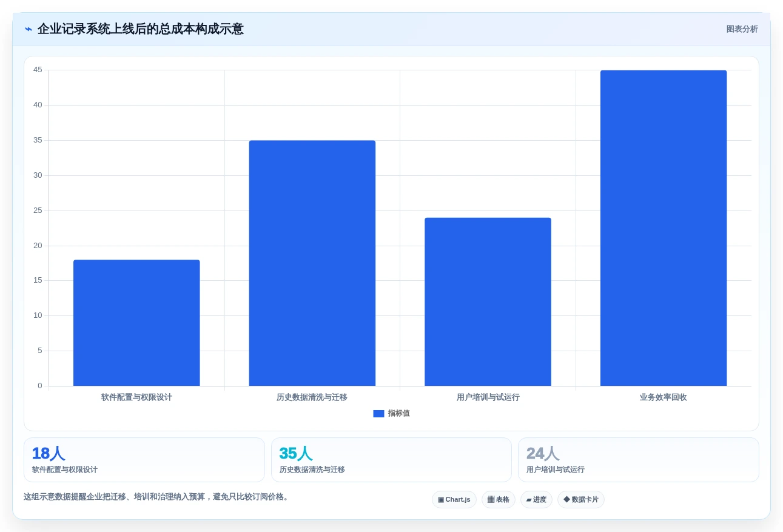This screenshot has height=532, width=783.
Task: Click the 用户培训与试运行 bar in chart
Action: coord(488,301)
